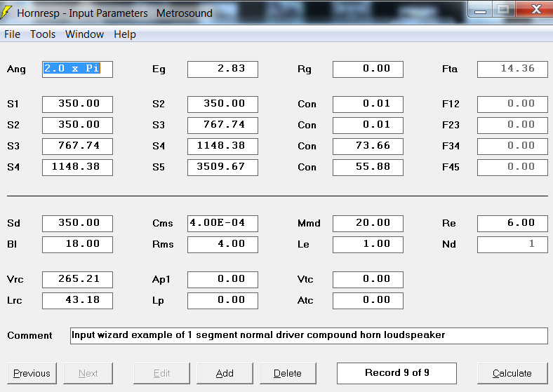Select the Lp input field
Viewport: 553px width, 392px height.
pyautogui.click(x=223, y=301)
